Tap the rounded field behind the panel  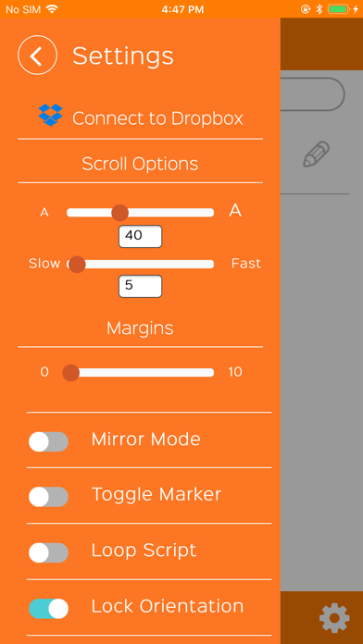point(313,94)
